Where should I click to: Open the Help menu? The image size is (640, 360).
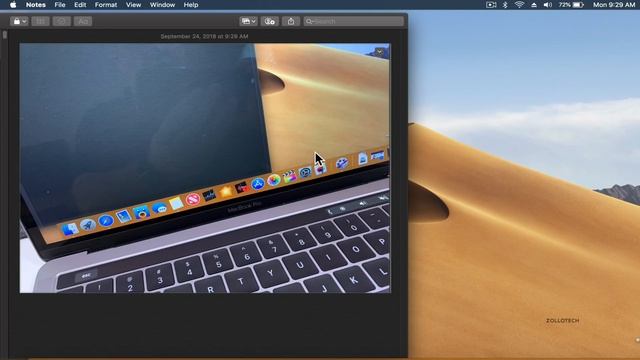[191, 5]
